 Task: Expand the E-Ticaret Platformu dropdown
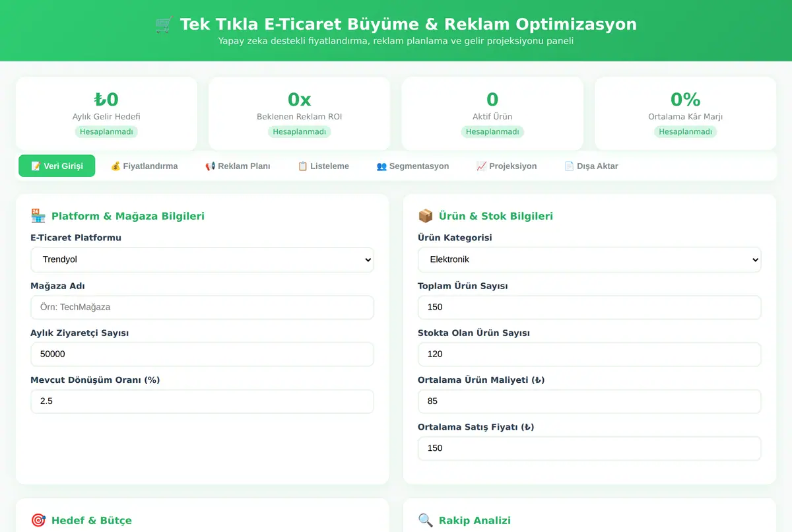click(202, 259)
